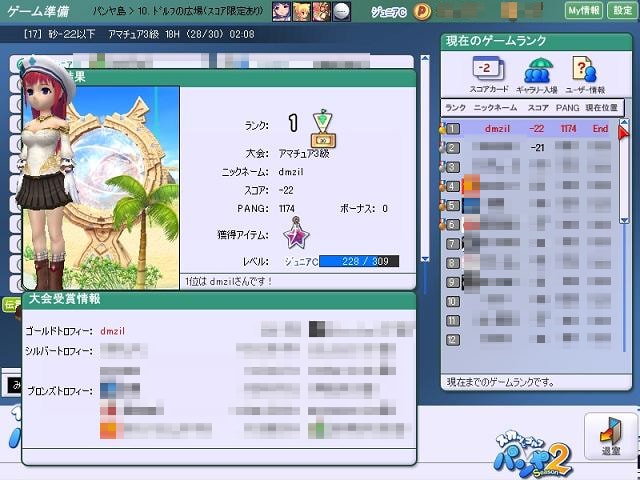This screenshot has width=640, height=480.
Task: Select rank badge 5 in game rank list
Action: [452, 205]
